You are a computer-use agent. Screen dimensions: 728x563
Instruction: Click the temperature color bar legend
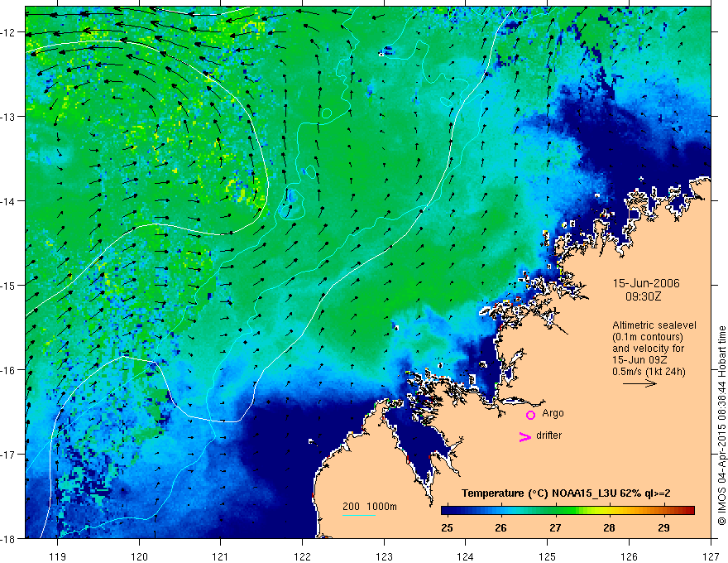(568, 510)
